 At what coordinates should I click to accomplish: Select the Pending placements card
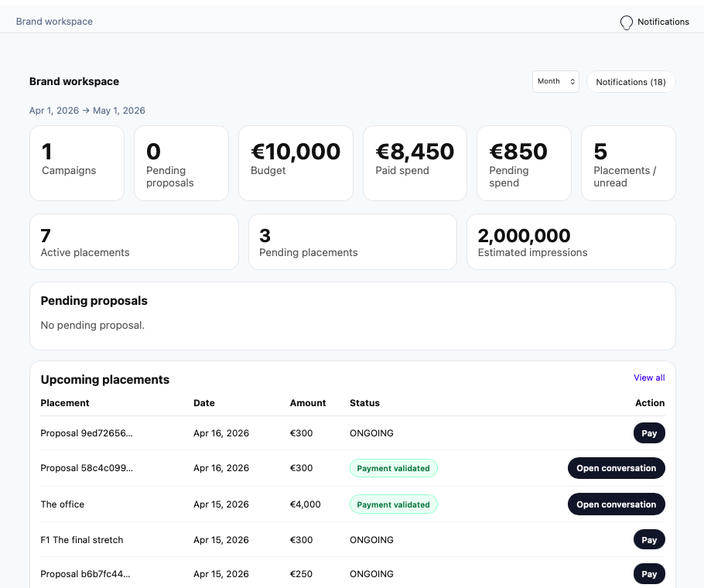click(x=352, y=242)
